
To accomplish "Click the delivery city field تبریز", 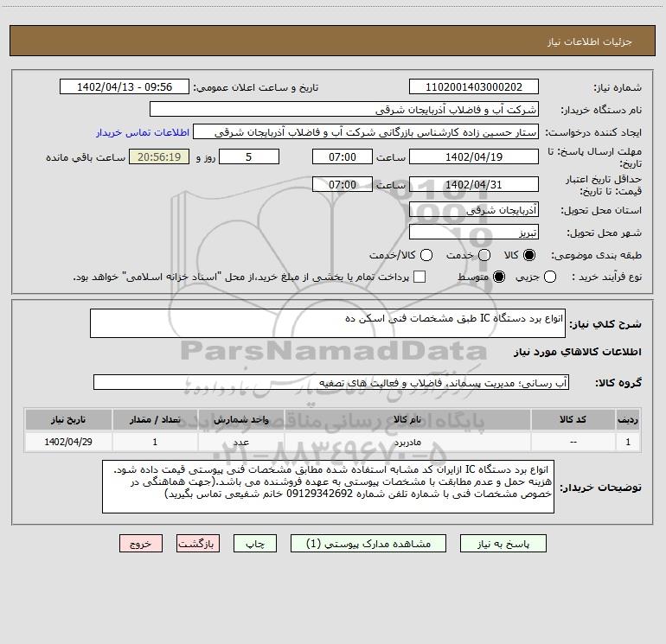I will tap(474, 232).
